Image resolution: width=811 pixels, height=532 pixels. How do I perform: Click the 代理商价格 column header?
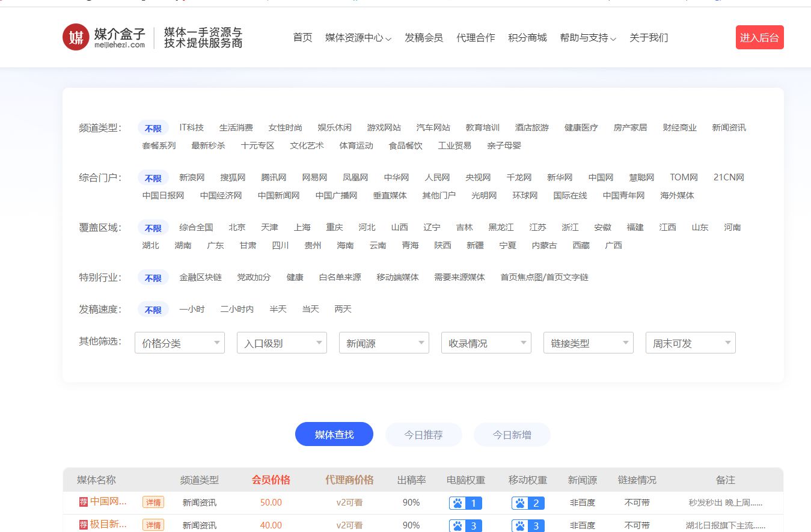click(349, 480)
